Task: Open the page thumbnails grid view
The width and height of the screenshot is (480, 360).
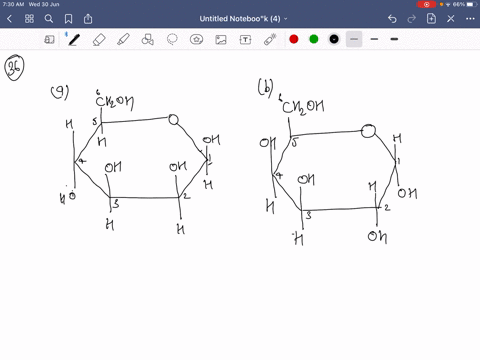Action: (x=29, y=19)
